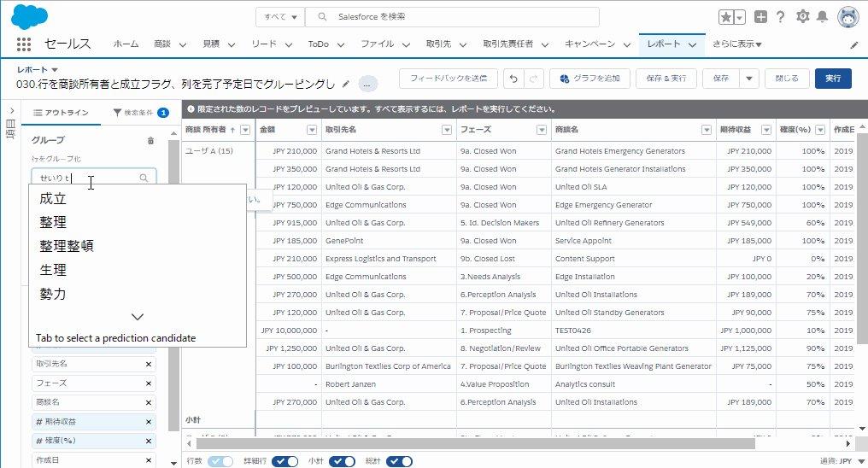Click search icon in group field

pyautogui.click(x=144, y=178)
